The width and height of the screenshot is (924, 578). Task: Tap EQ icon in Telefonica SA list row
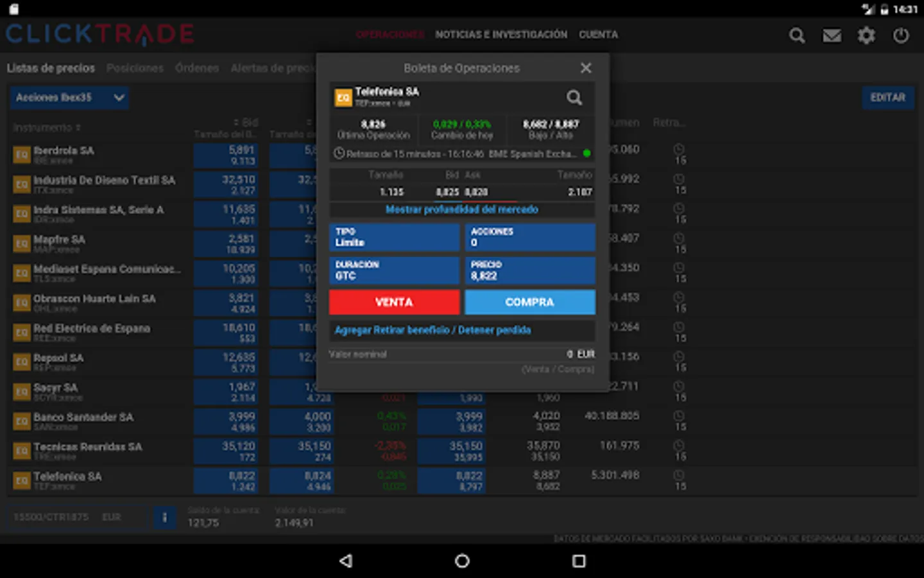click(22, 480)
